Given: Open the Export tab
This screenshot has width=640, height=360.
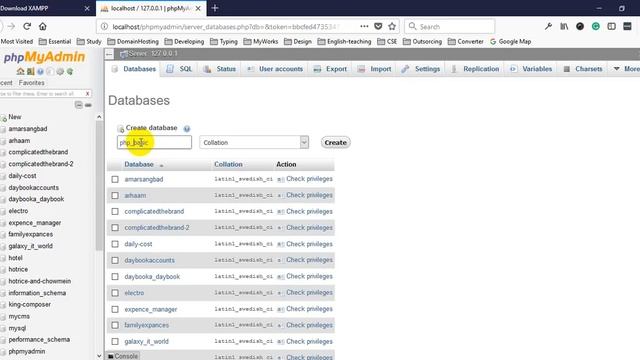Looking at the screenshot, I should click(330, 69).
